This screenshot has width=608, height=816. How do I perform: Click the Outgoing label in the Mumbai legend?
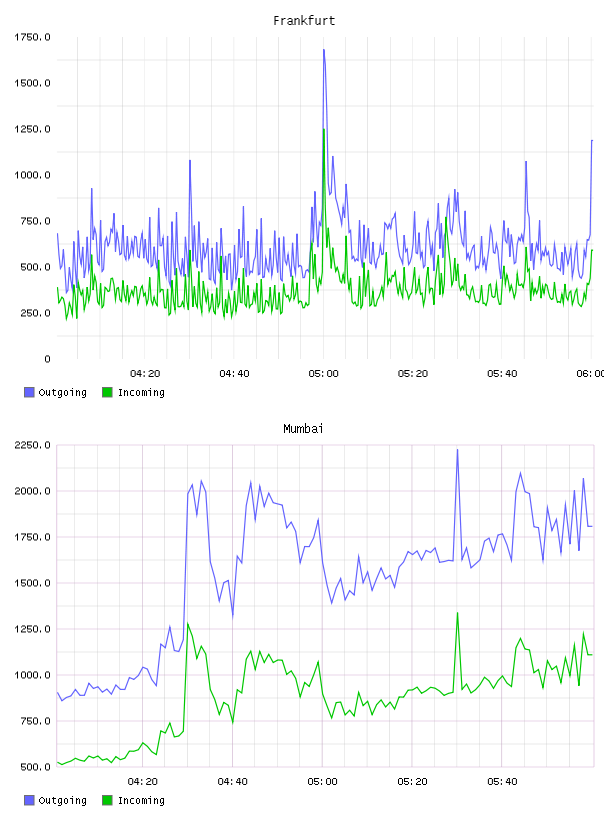[62, 800]
